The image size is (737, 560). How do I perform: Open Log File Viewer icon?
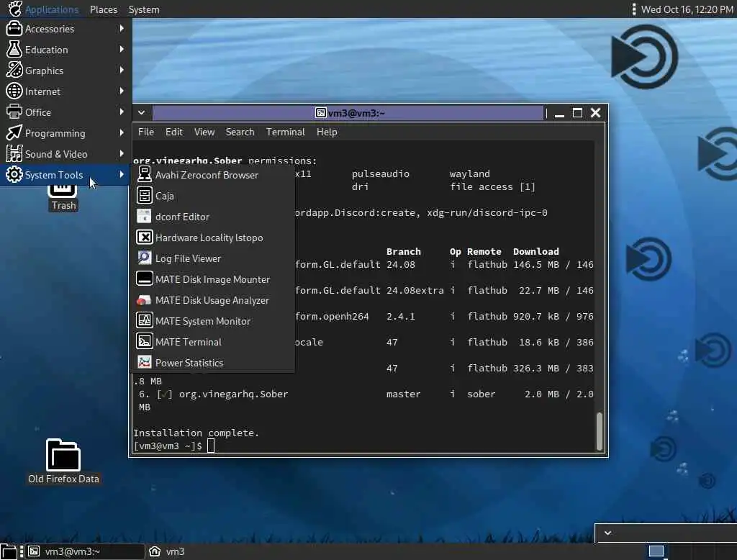pos(144,258)
